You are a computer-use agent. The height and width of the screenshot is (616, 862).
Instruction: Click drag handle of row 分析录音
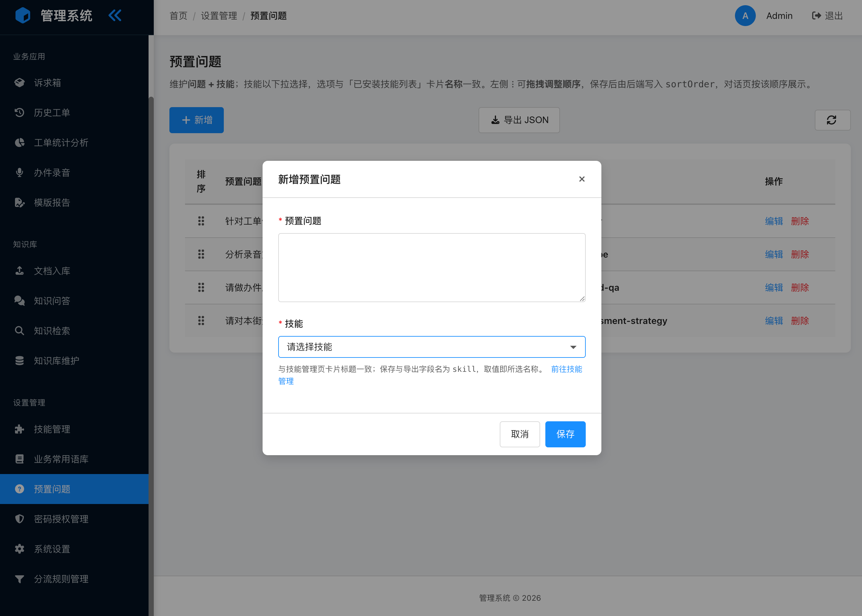201,254
